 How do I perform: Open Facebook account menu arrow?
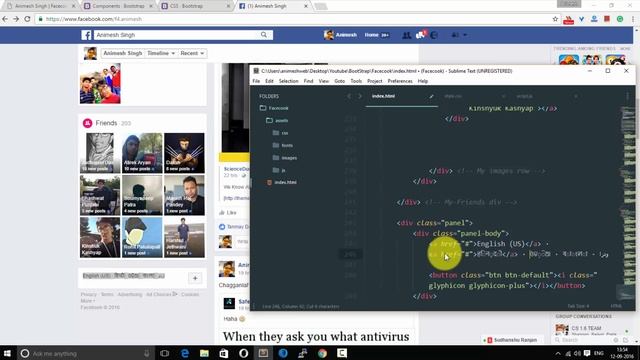click(465, 35)
